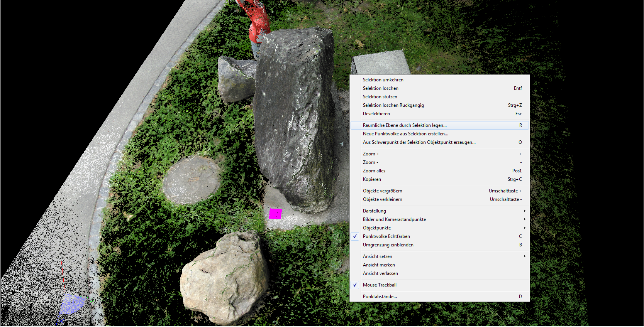This screenshot has width=644, height=327.
Task: Select 'Aus Schwerpunkt der Selektion Objektpunkt erzeugen...'
Action: 419,142
